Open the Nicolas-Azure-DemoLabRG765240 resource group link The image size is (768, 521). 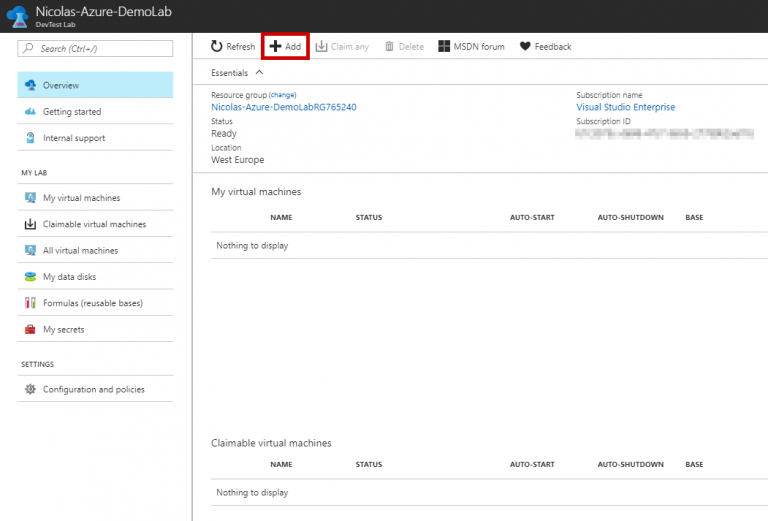tap(284, 107)
